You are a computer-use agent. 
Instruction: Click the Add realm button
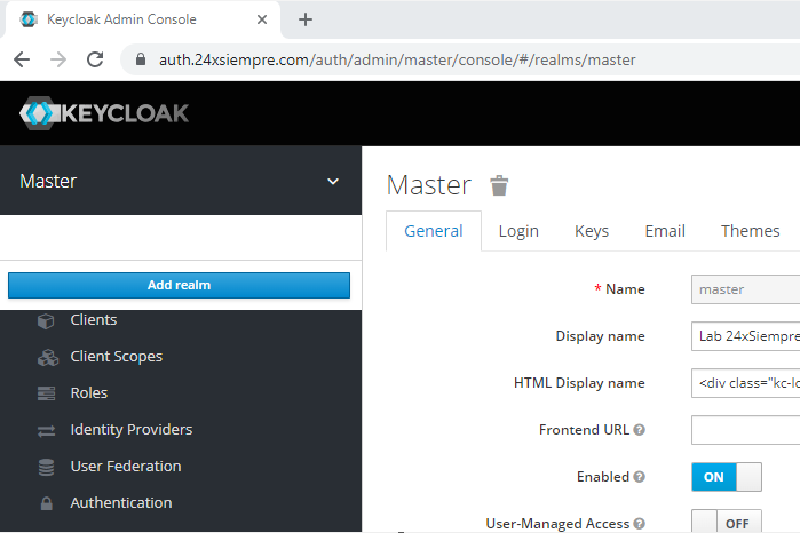coord(179,285)
